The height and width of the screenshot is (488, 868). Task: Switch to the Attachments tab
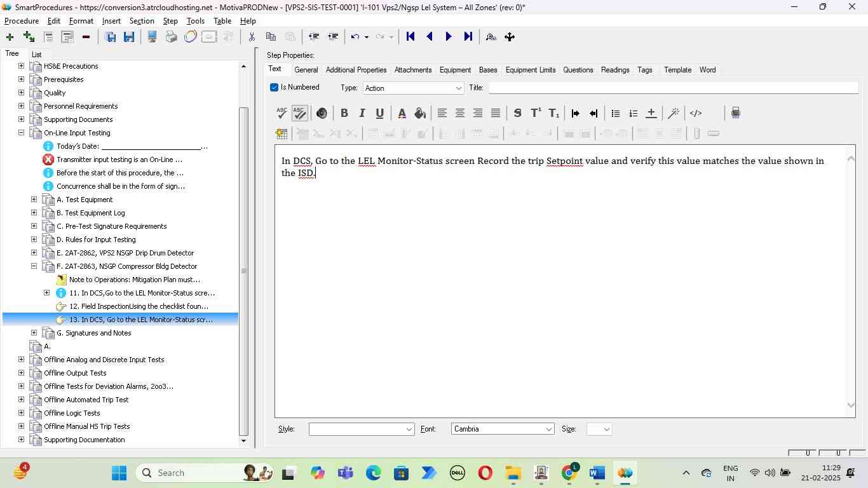point(413,70)
